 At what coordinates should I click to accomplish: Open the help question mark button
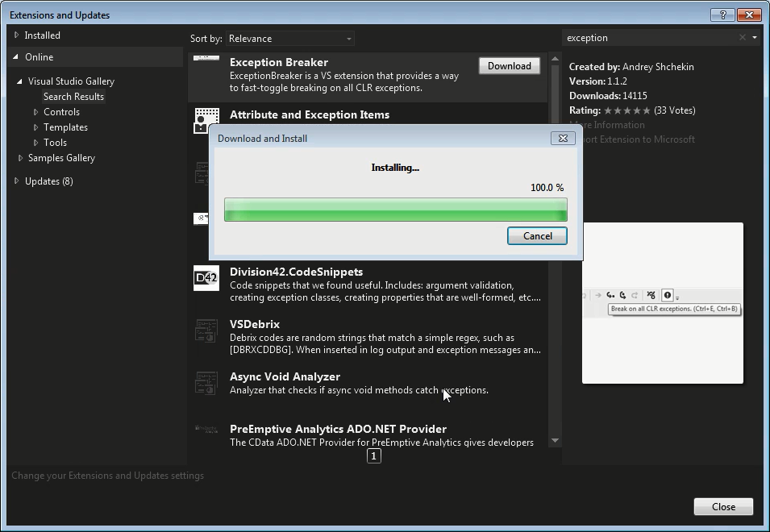[722, 15]
